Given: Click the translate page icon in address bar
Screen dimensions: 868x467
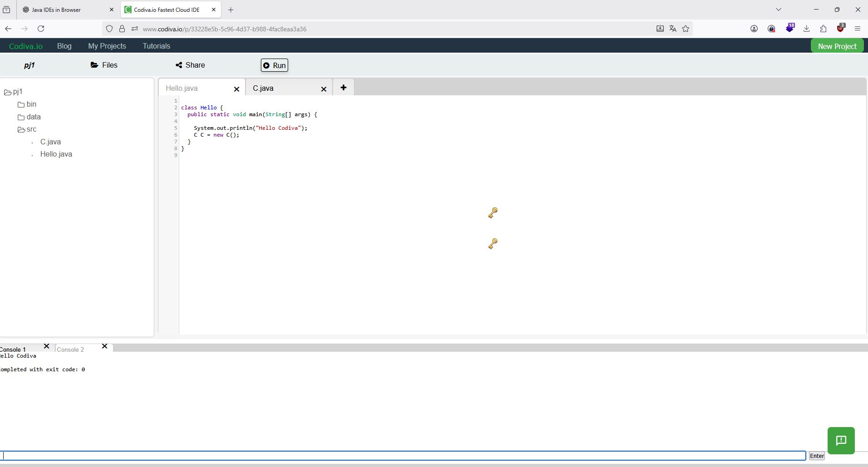Looking at the screenshot, I should pyautogui.click(x=673, y=29).
